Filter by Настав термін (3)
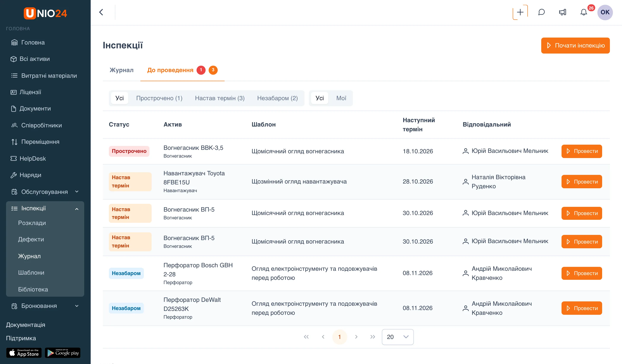622x364 pixels. tap(220, 98)
